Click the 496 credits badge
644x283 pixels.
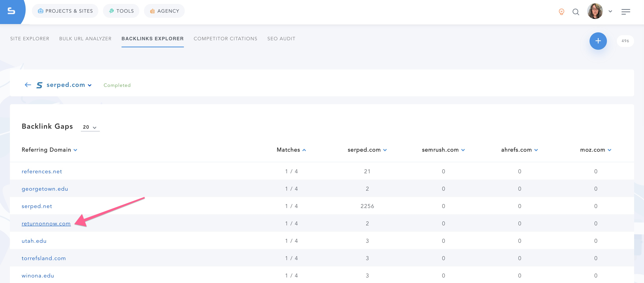click(x=625, y=41)
